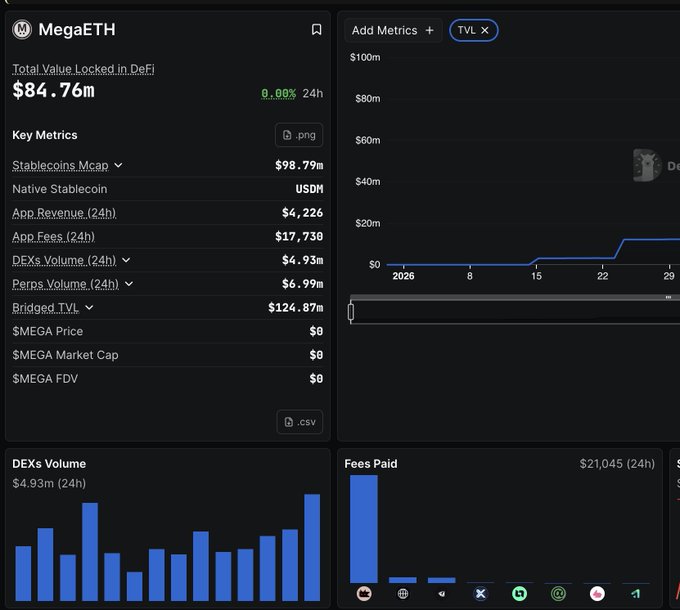680x610 pixels.
Task: Click the pink rabbit protocol icon in Fees Paid
Action: 597,594
